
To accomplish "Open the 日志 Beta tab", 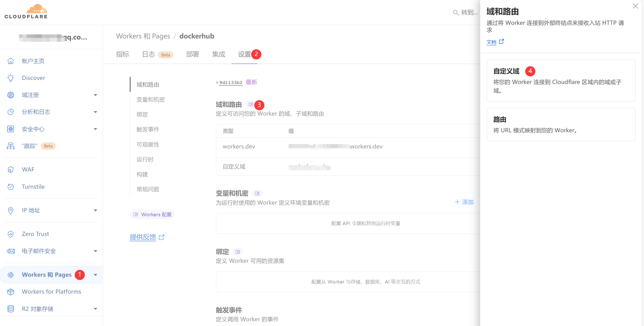I will pos(148,54).
